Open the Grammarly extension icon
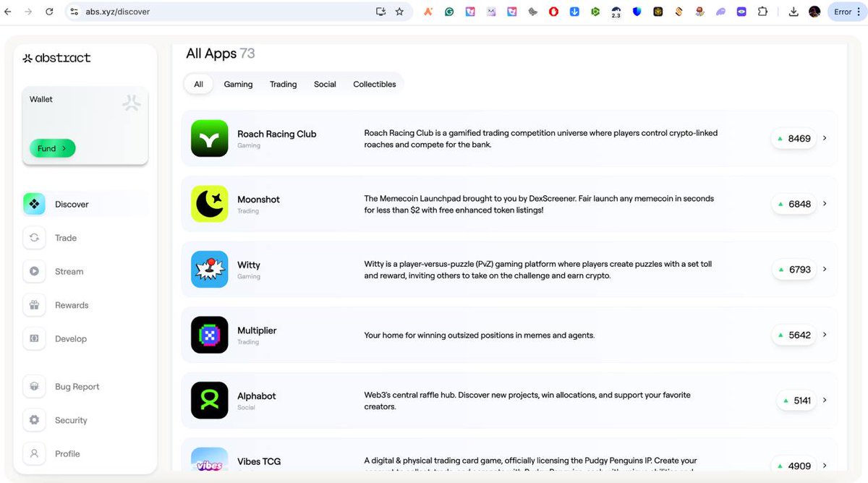The width and height of the screenshot is (868, 483). click(449, 12)
